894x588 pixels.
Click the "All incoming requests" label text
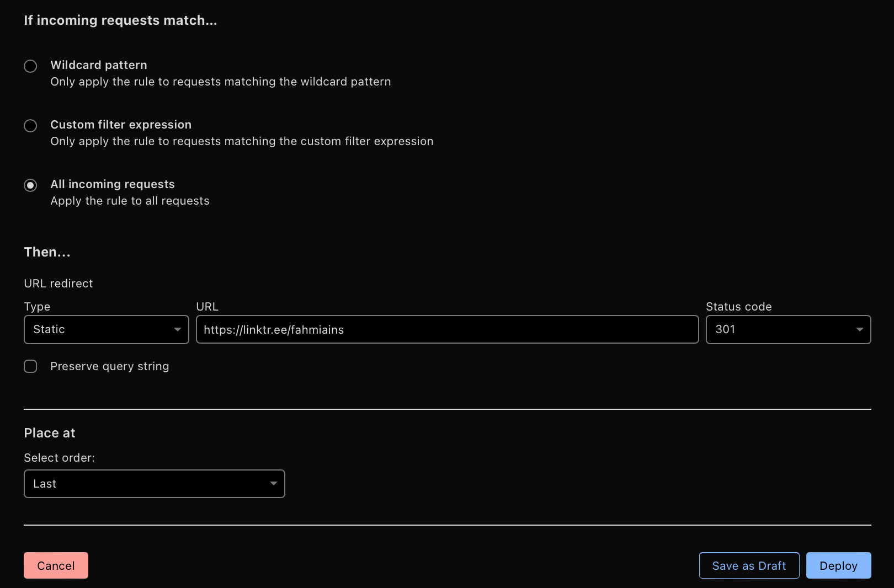[x=113, y=184]
